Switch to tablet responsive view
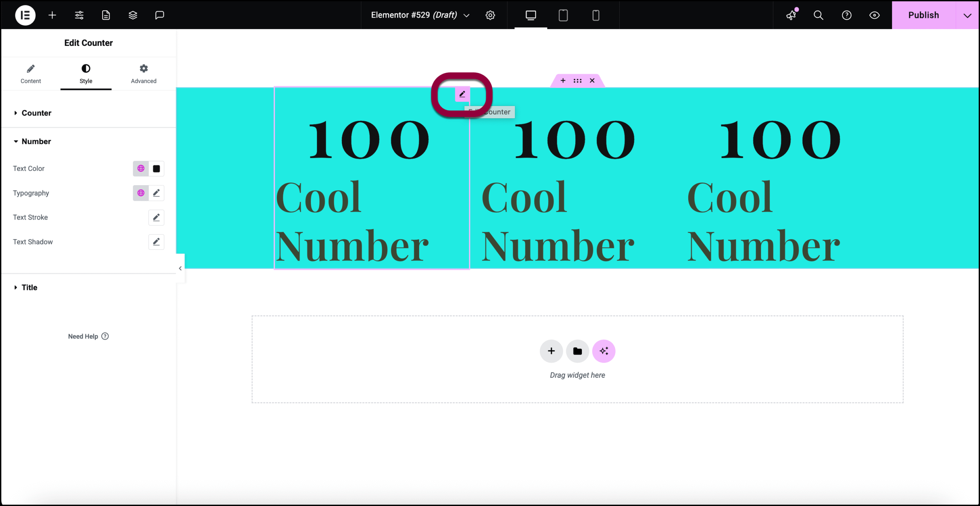The height and width of the screenshot is (506, 980). [563, 15]
